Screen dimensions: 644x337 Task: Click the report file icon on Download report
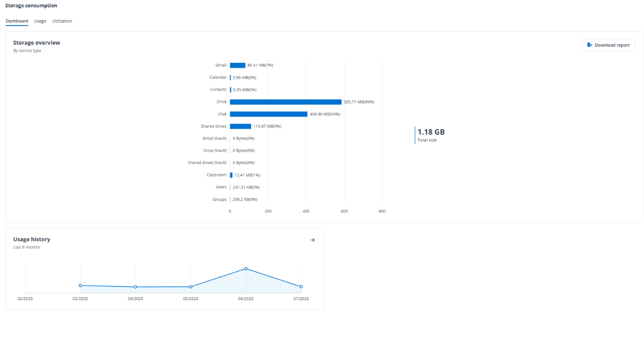tap(590, 45)
